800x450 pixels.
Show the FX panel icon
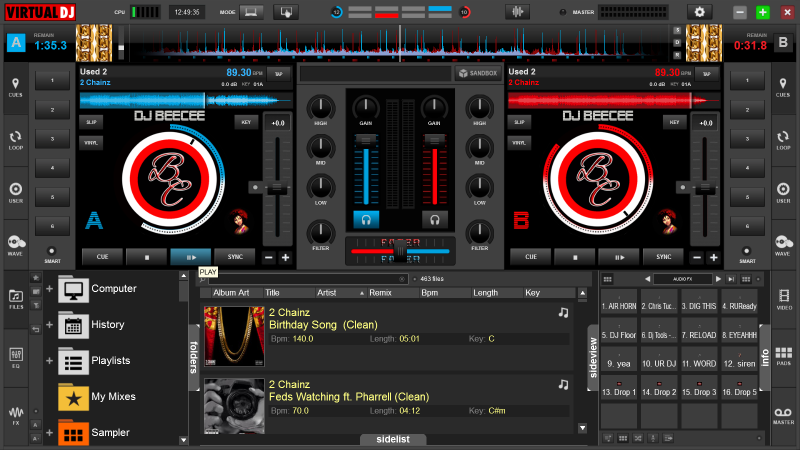[16, 415]
